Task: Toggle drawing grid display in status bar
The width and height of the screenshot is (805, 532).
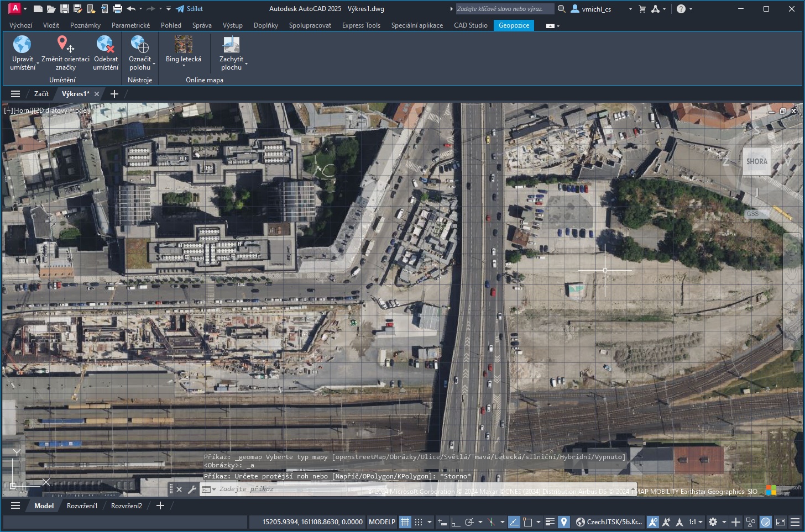Action: (405, 522)
